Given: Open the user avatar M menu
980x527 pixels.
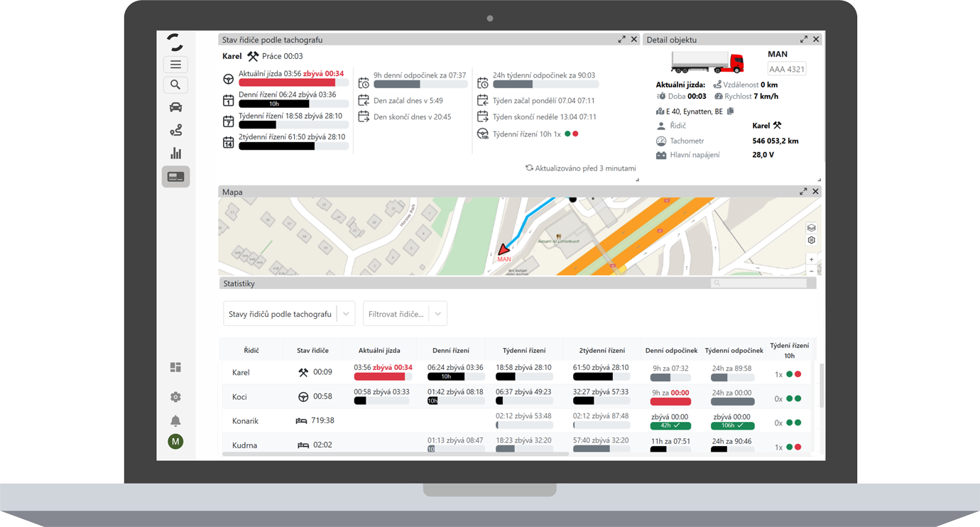Looking at the screenshot, I should pos(175,442).
